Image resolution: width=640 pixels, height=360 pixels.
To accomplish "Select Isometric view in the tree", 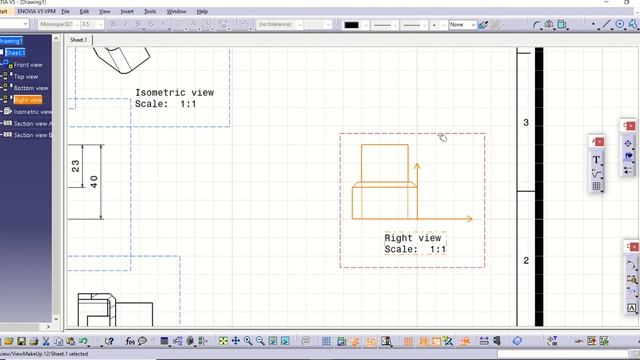I will click(x=33, y=111).
